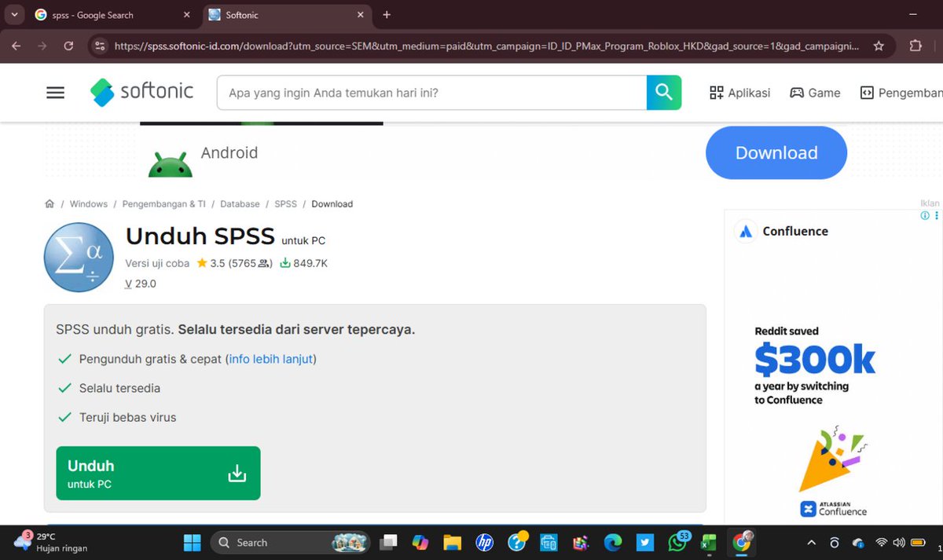Open WhatsApp from taskbar
The height and width of the screenshot is (560, 943).
click(x=677, y=543)
